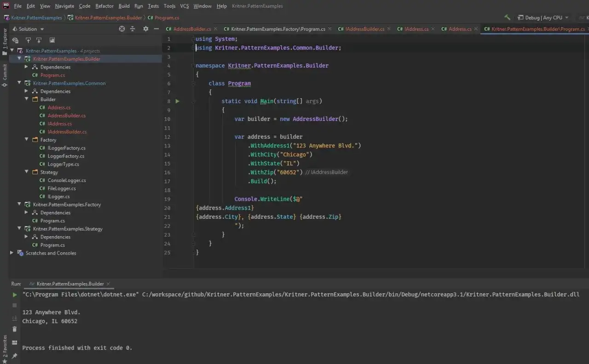Click the collapse all icon in Solution panel
The width and height of the screenshot is (589, 364).
[x=133, y=28]
